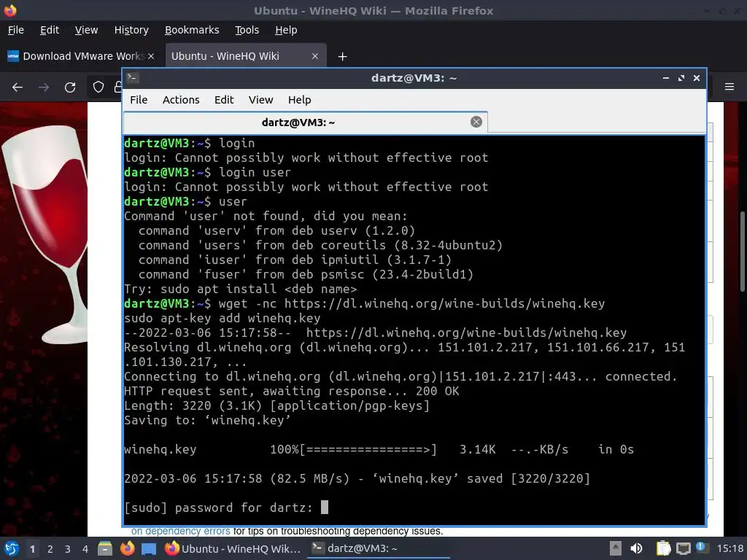Click the Firefox logo in title bar

[10, 10]
